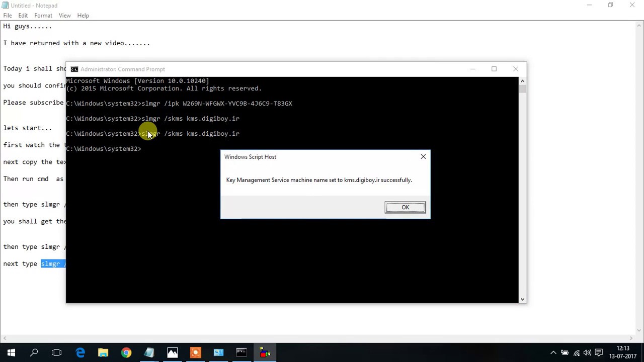644x362 pixels.
Task: Open the battery status tray icon
Action: (x=565, y=353)
